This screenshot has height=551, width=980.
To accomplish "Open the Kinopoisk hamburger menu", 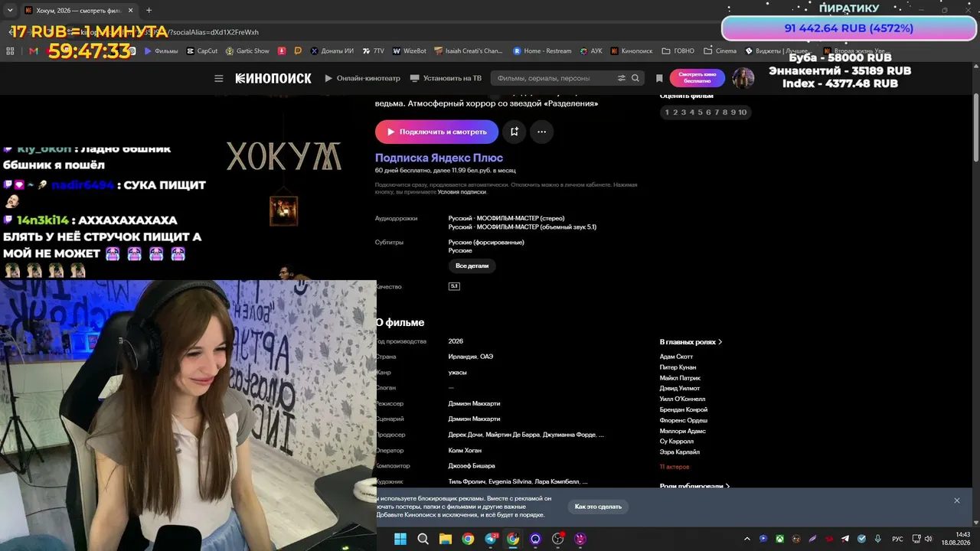I will point(219,78).
